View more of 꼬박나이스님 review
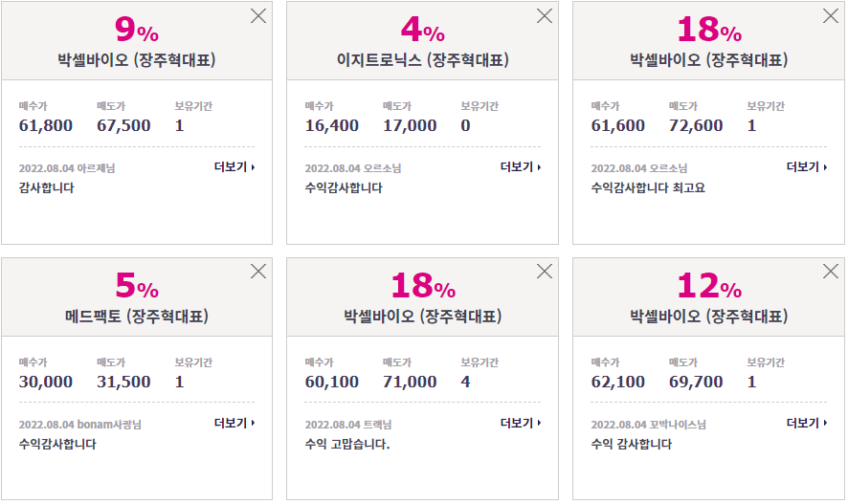This screenshot has height=504, width=848. (x=807, y=423)
